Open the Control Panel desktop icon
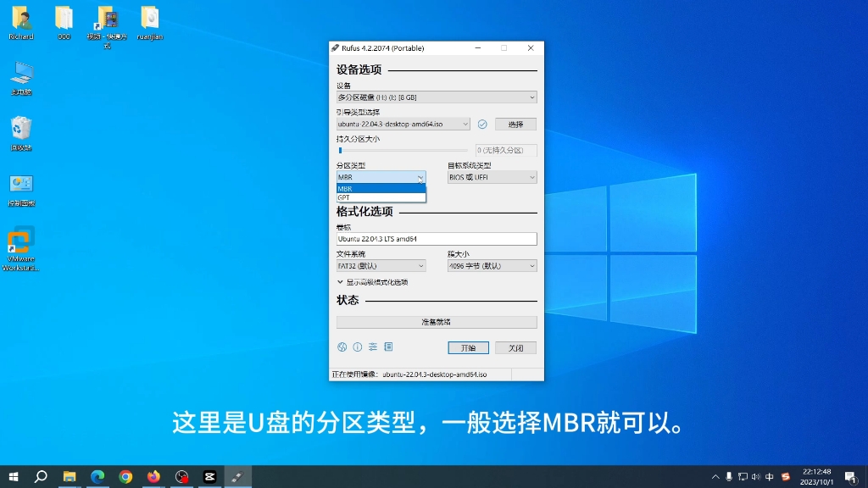The image size is (868, 488). click(x=21, y=190)
